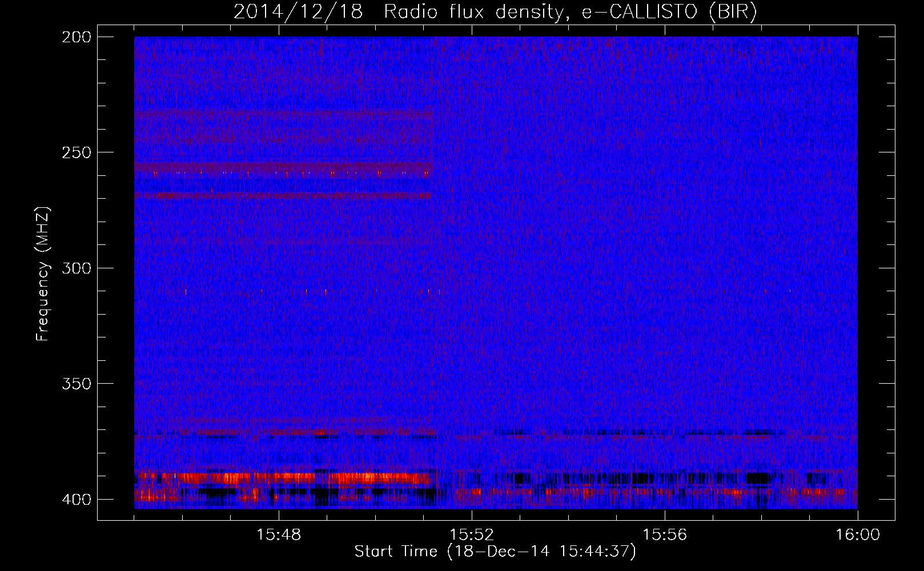This screenshot has width=924, height=571.
Task: Click the 200 frequency tick label
Action: click(x=77, y=37)
